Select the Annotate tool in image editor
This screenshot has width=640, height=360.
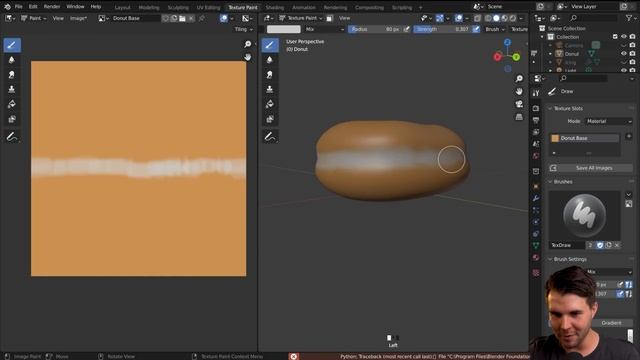[12, 137]
